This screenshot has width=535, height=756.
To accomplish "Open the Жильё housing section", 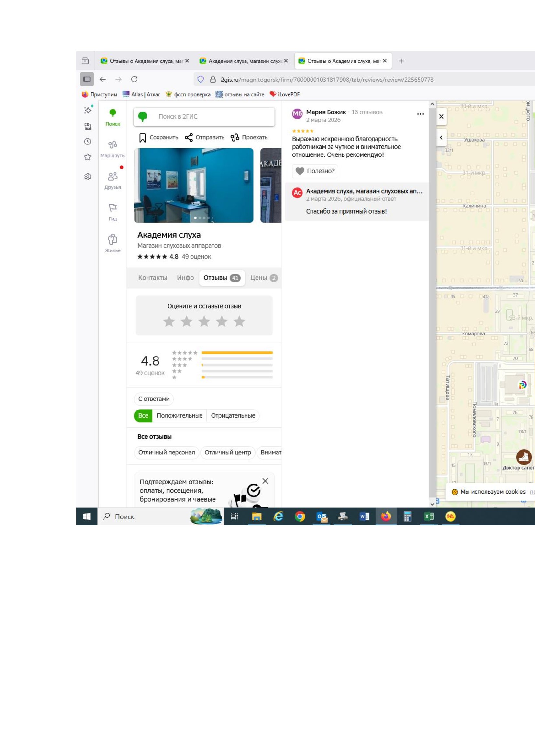I will 113,240.
